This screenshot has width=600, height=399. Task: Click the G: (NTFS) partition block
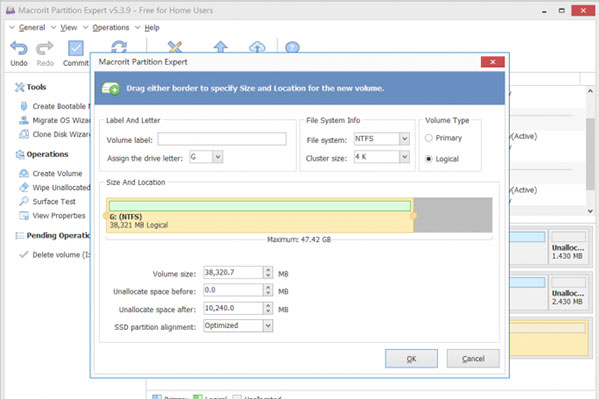click(x=260, y=215)
